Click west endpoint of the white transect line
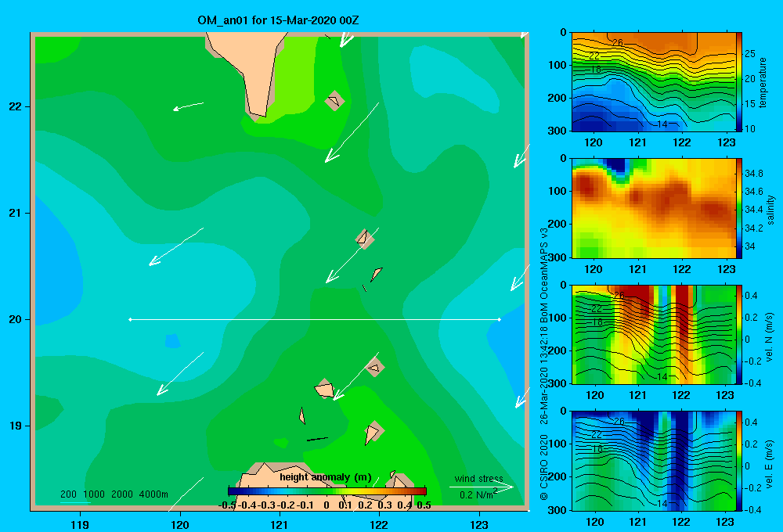Image resolution: width=783 pixels, height=532 pixels. (130, 319)
